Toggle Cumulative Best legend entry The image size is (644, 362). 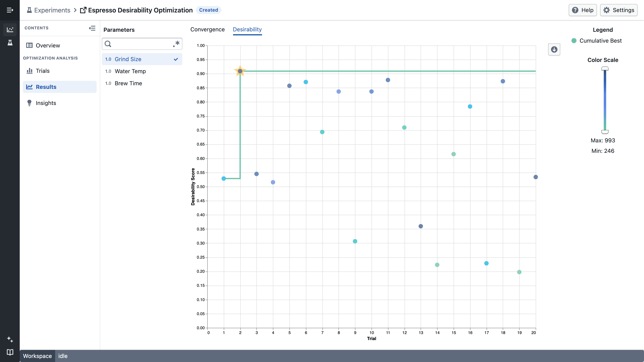[x=597, y=41]
